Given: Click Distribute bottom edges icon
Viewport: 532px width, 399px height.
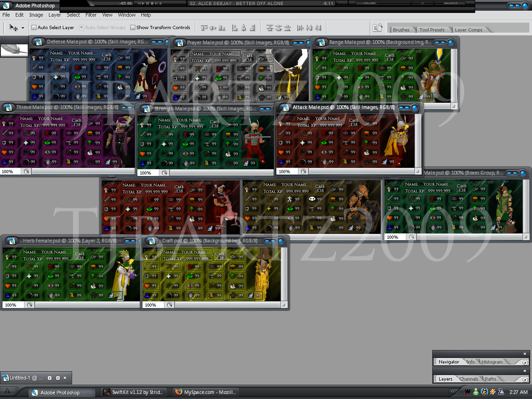Looking at the screenshot, I should coord(287,28).
